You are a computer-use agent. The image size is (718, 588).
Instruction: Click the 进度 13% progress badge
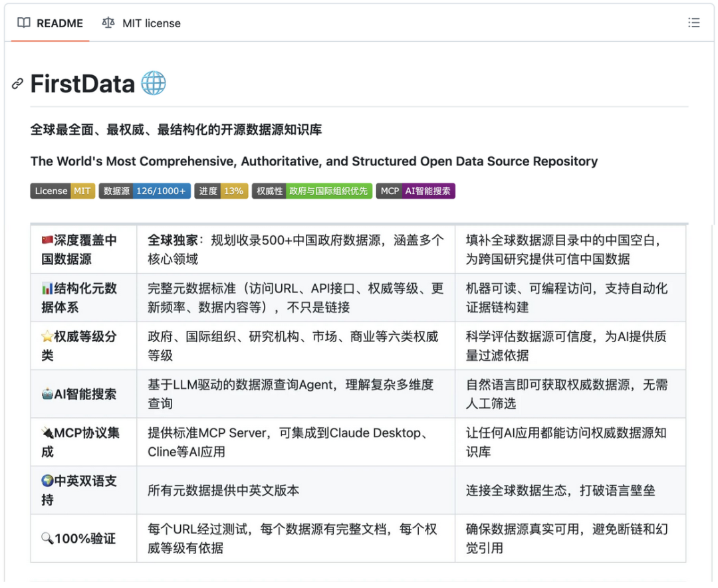(x=221, y=191)
